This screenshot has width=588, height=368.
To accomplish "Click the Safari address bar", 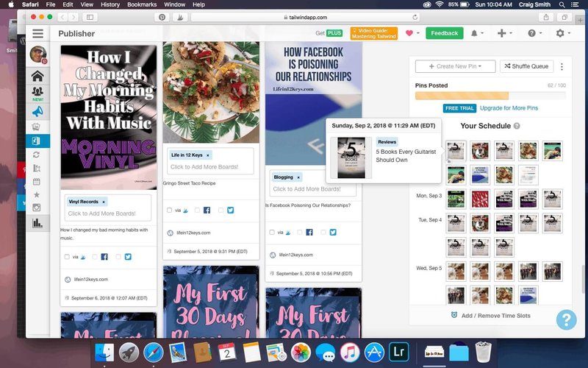I will (x=305, y=17).
